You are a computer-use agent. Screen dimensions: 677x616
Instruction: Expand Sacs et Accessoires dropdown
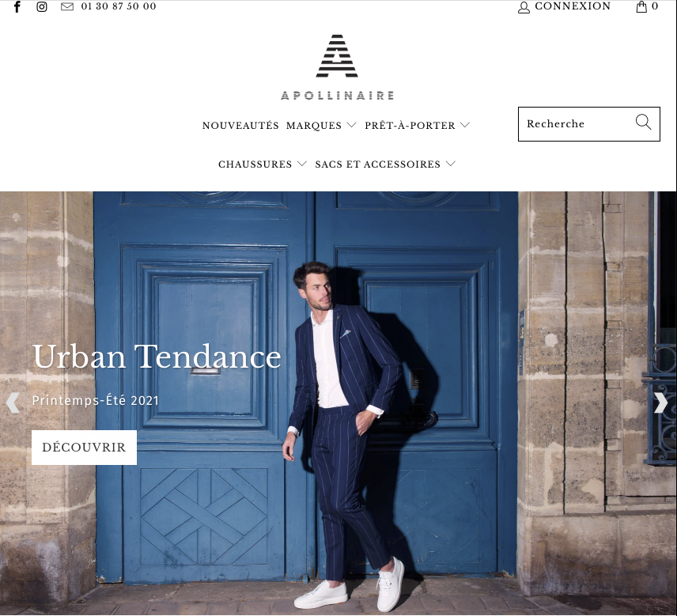(385, 164)
